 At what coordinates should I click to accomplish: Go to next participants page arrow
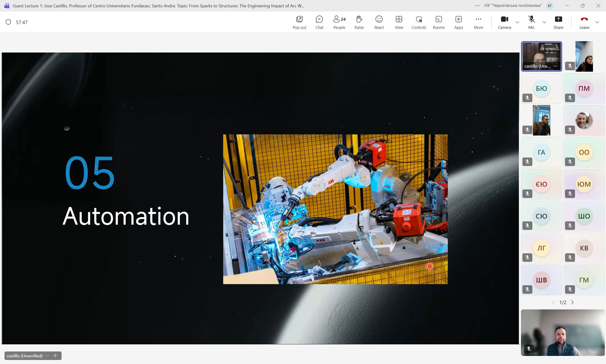click(x=572, y=303)
